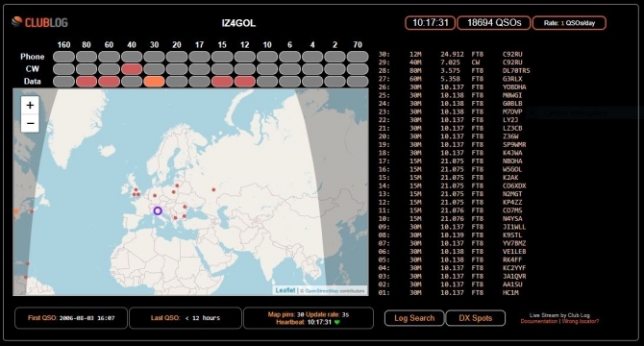Select log entry K9STL
The height and width of the screenshot is (346, 644).
pyautogui.click(x=451, y=235)
